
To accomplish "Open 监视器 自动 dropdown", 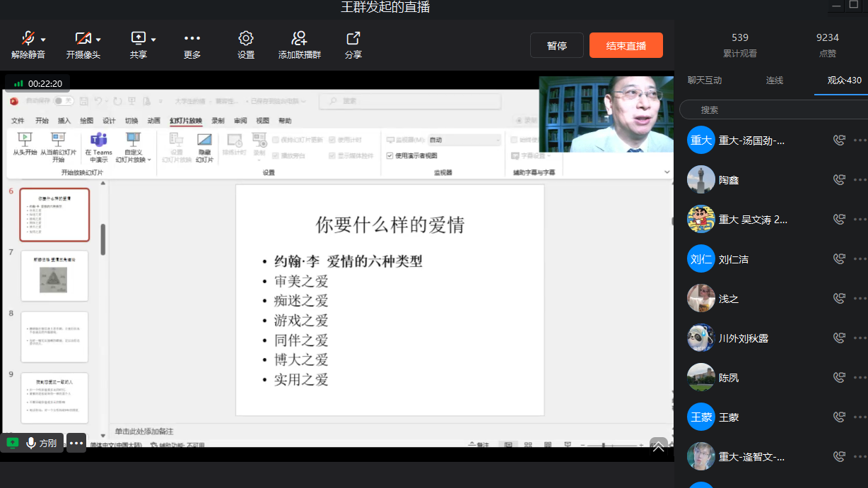I will pos(464,140).
